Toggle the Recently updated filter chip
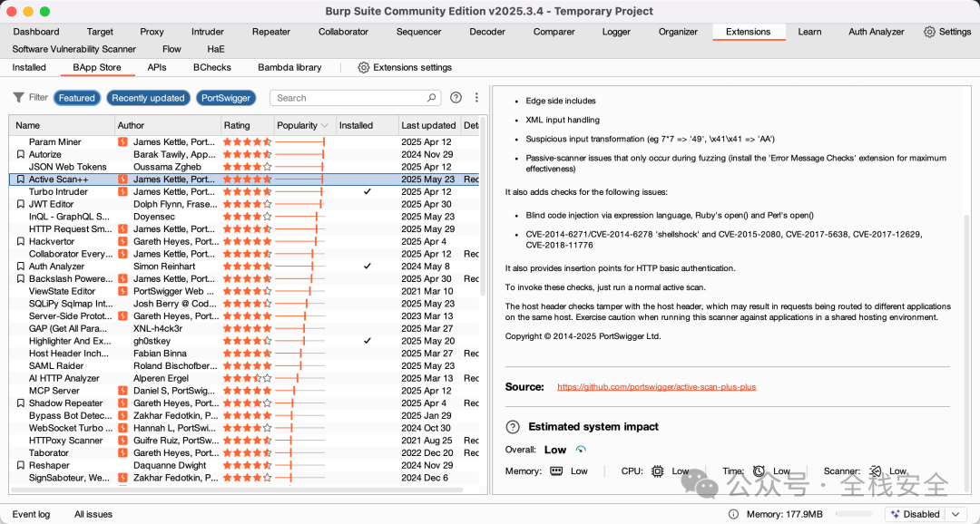The image size is (980, 524). tap(148, 97)
